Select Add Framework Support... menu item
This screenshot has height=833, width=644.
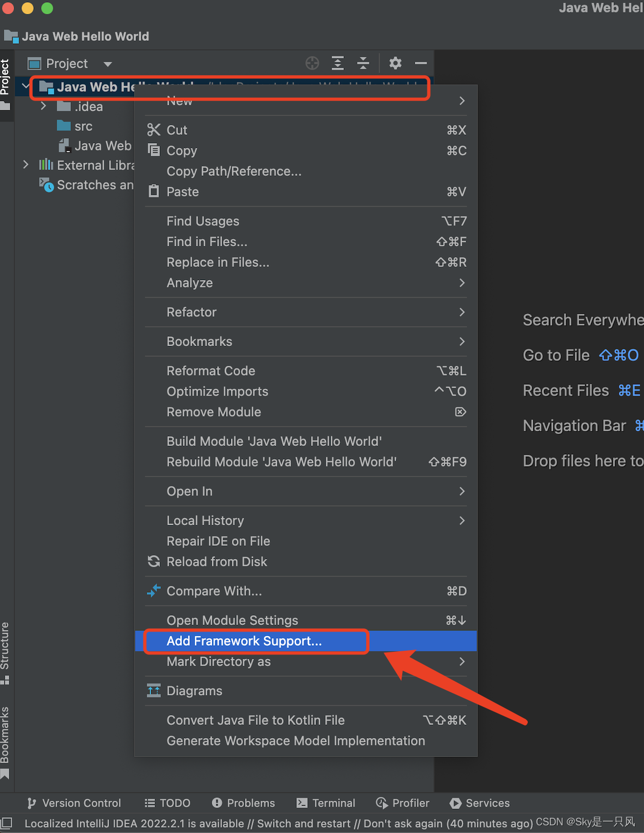(x=306, y=641)
